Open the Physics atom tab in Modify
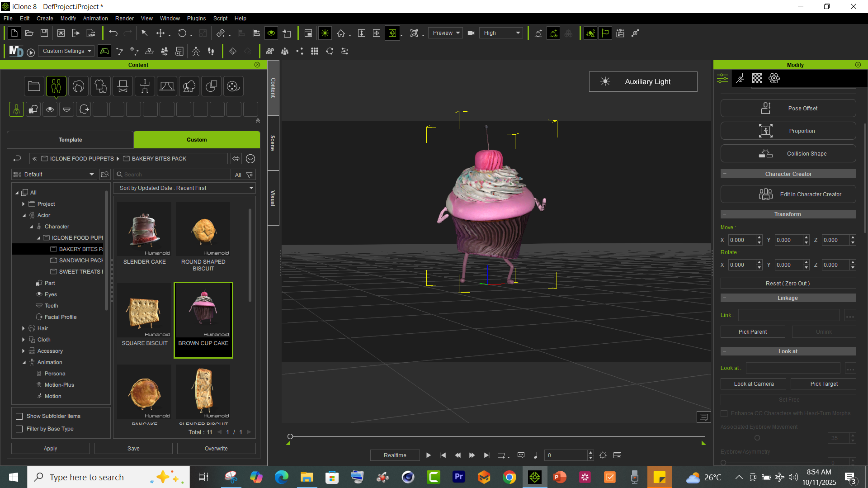This screenshot has height=488, width=868. pos(774,78)
